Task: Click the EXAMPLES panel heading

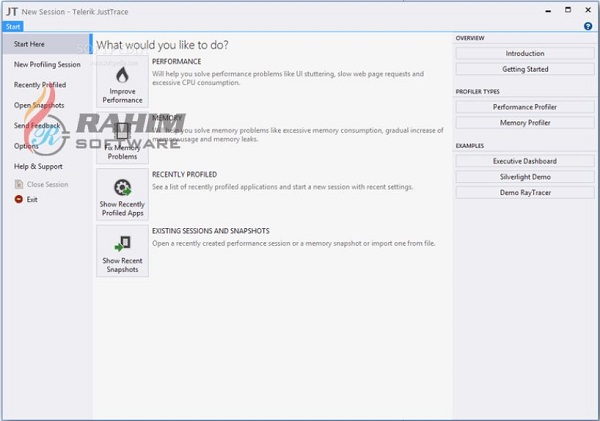Action: 470,145
